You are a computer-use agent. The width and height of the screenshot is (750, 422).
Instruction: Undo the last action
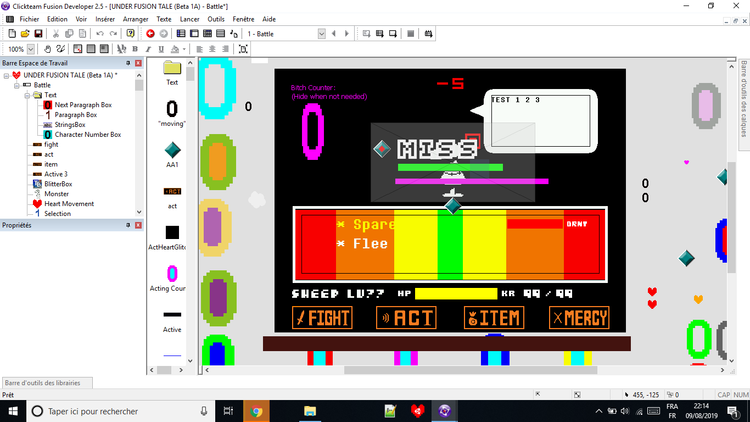[99, 33]
